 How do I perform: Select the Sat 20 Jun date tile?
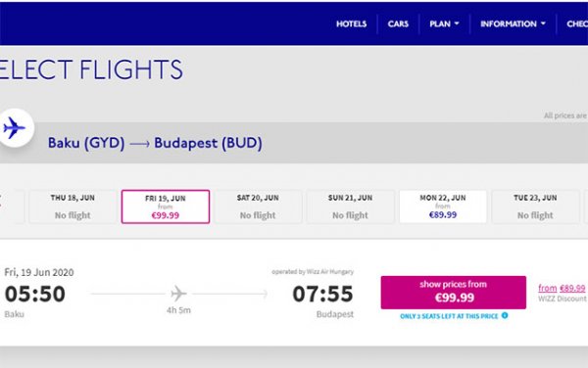click(x=258, y=207)
